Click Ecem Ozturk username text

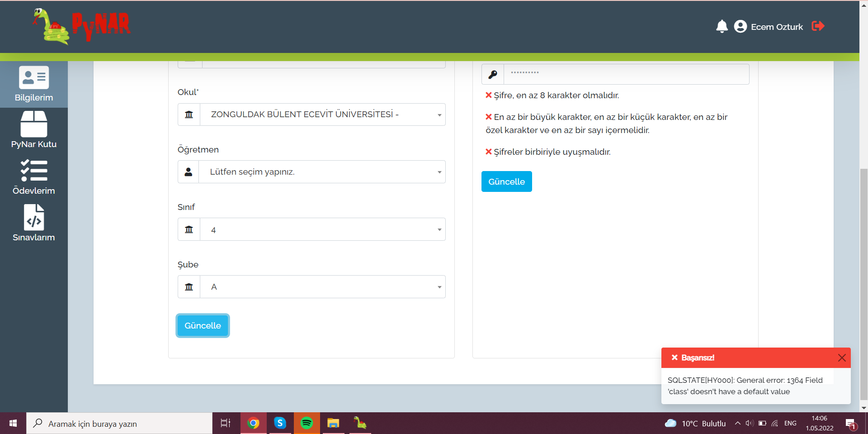(777, 27)
